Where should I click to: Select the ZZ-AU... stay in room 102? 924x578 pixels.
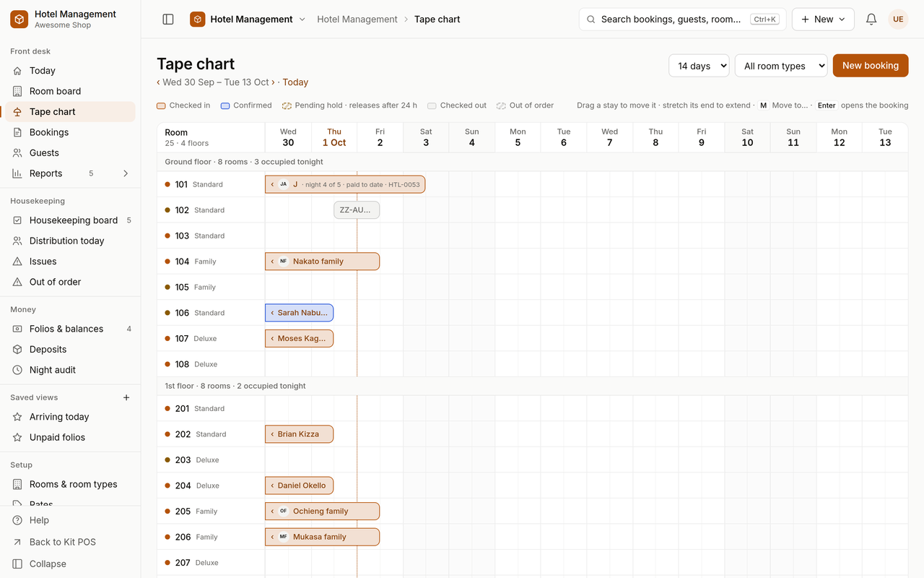[x=357, y=210]
